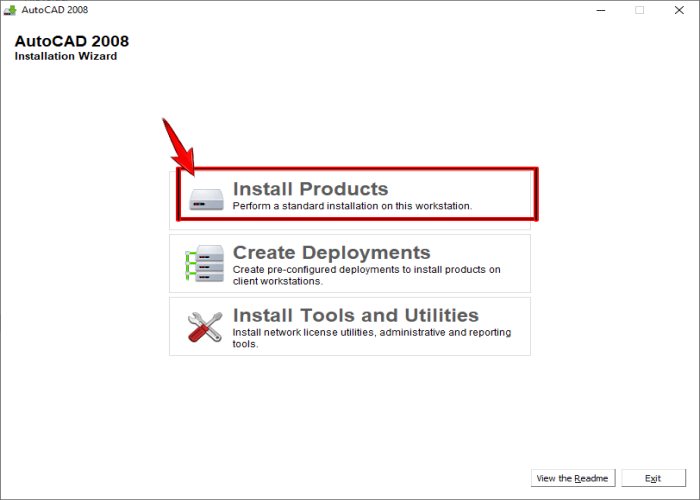Click the bold AutoCAD 2008 wizard heading

(71, 41)
